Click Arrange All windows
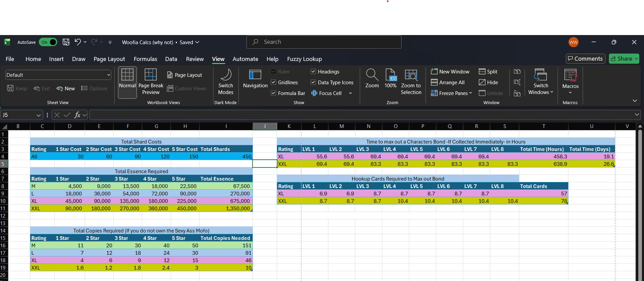 tap(448, 83)
